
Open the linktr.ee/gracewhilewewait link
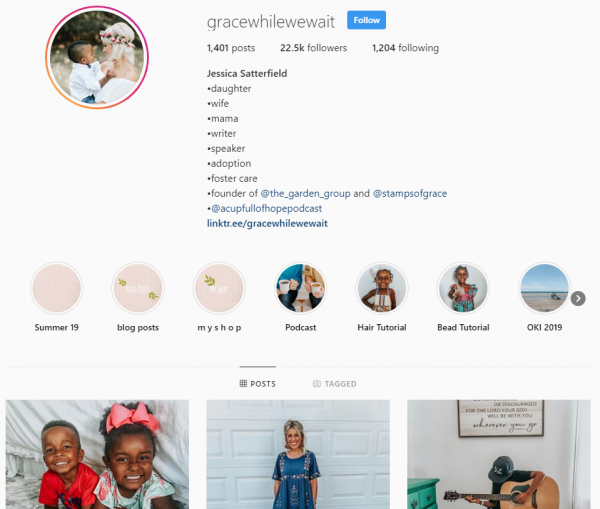(267, 224)
